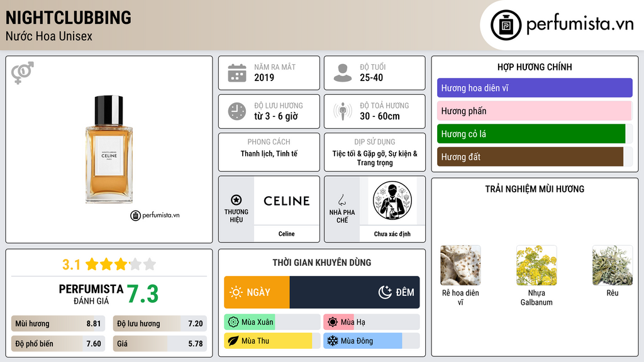This screenshot has width=644, height=362.
Task: Click the Độ phổ biến 7.60 score bar
Action: [x=58, y=344]
